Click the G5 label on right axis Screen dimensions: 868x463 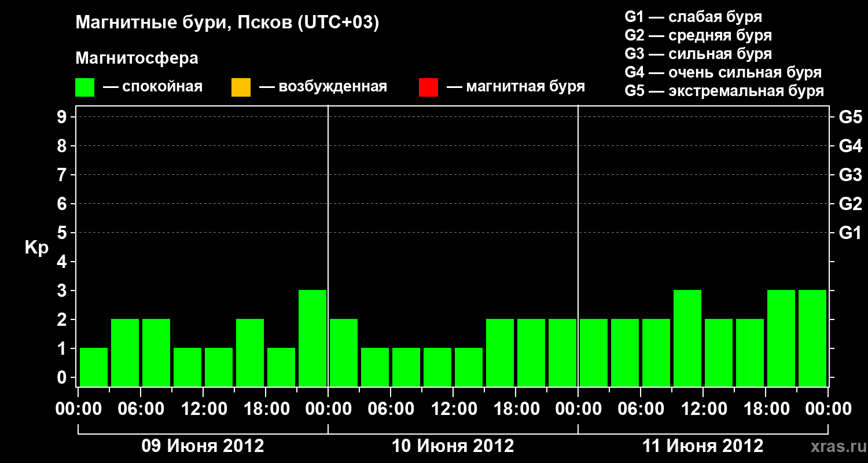tap(851, 117)
